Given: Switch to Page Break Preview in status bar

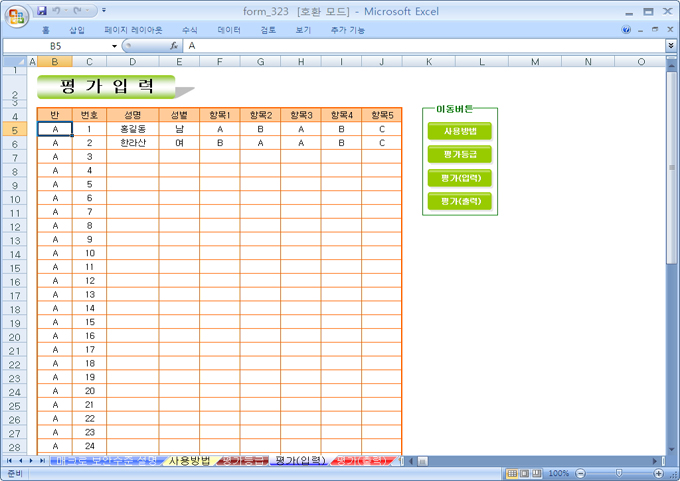Looking at the screenshot, I should [537, 473].
